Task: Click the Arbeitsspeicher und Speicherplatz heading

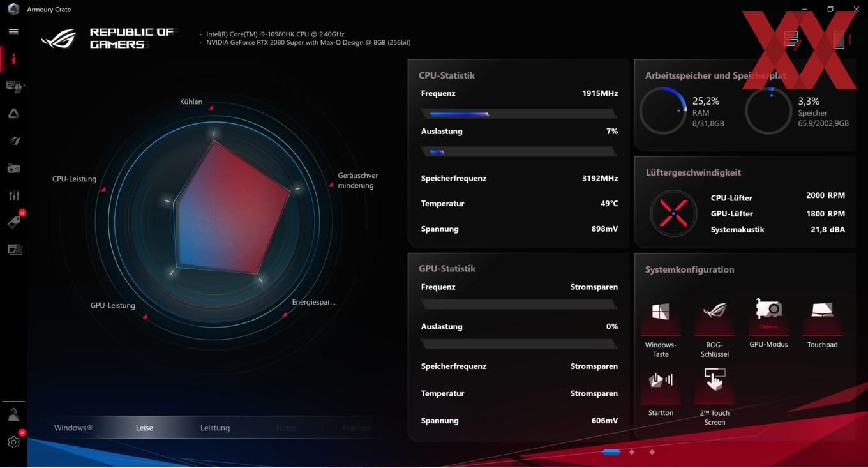Action: (x=716, y=75)
